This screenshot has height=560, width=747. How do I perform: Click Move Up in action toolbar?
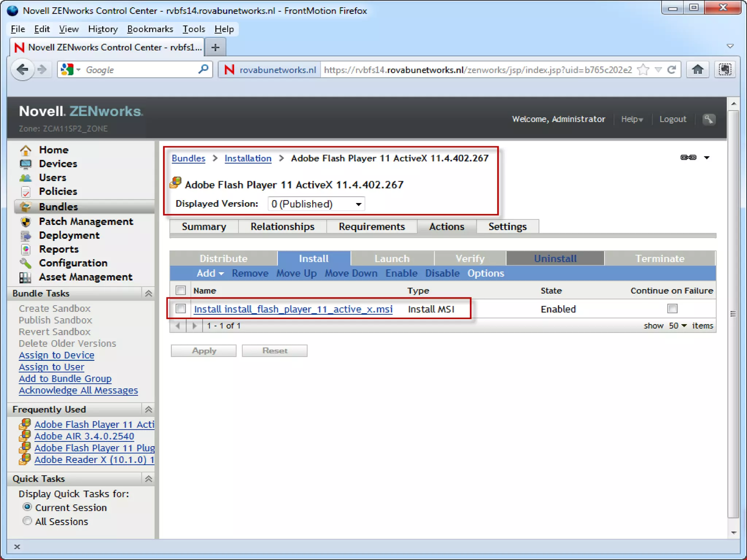click(x=296, y=273)
